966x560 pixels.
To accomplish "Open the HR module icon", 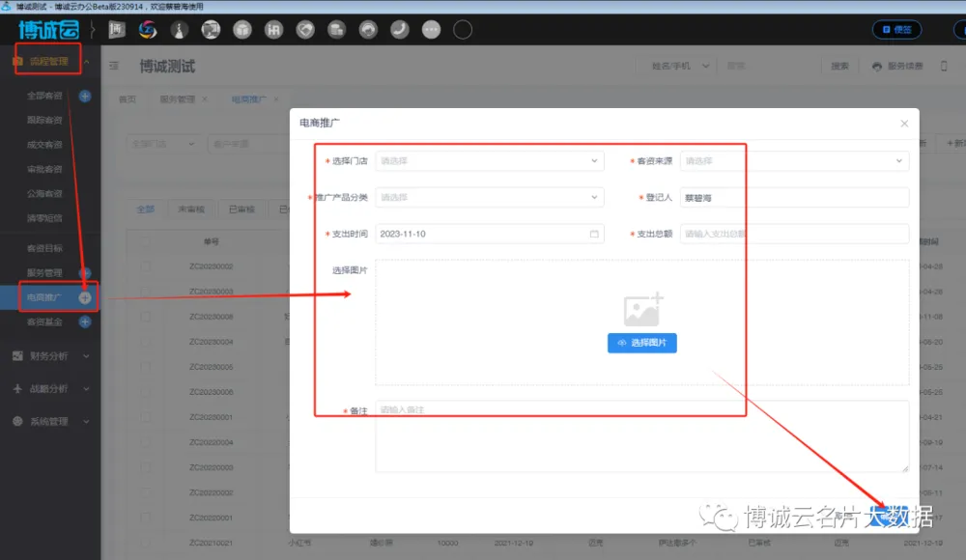I will pyautogui.click(x=274, y=30).
